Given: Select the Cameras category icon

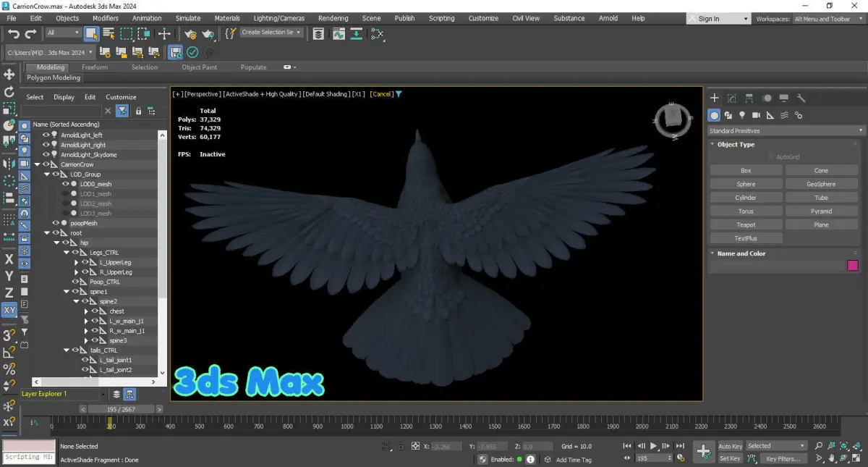Looking at the screenshot, I should coord(756,115).
